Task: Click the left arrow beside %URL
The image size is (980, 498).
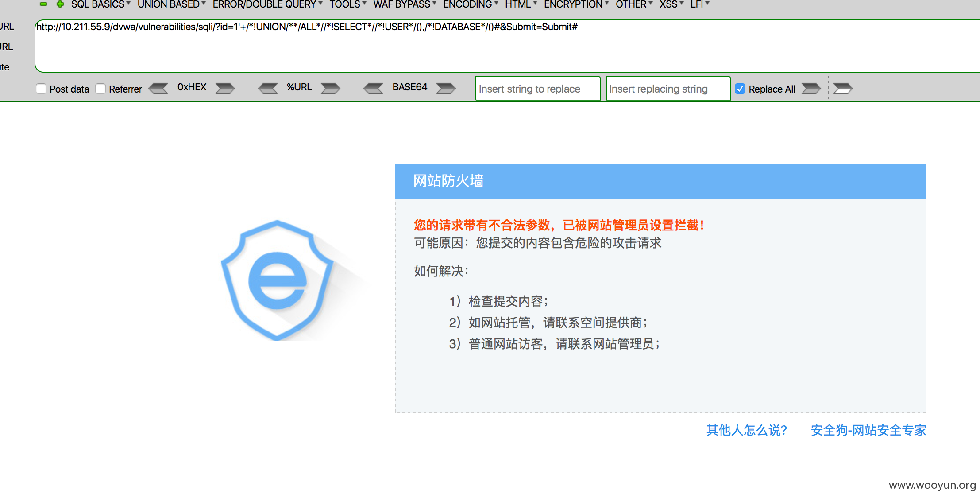Action: pyautogui.click(x=268, y=88)
